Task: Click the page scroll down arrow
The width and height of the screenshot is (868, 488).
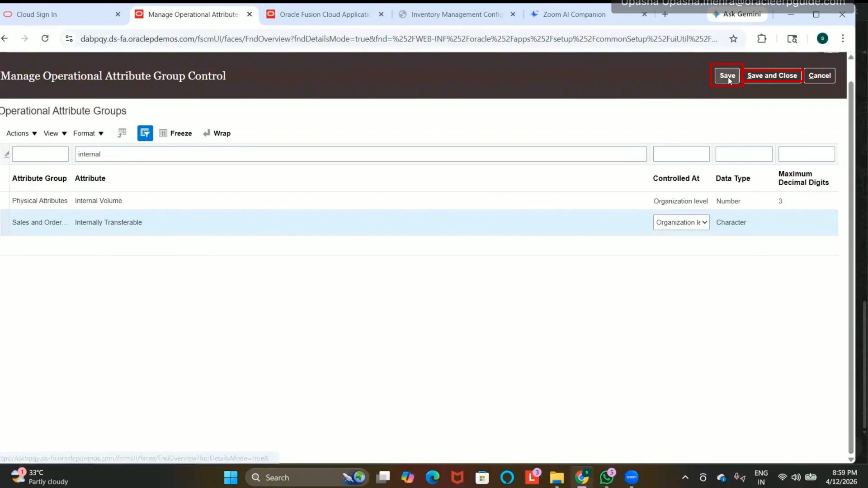Action: coord(851,460)
